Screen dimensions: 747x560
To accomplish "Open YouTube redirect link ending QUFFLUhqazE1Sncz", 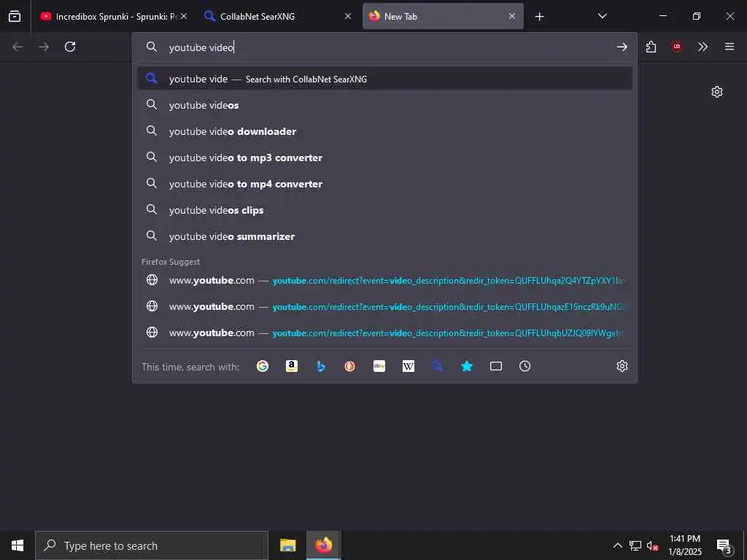I will [x=384, y=306].
